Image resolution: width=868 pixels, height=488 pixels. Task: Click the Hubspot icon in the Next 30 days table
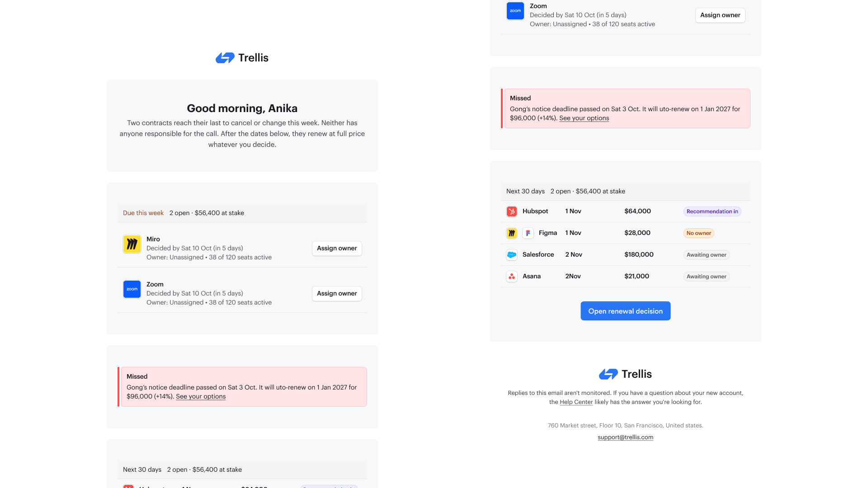coord(512,211)
